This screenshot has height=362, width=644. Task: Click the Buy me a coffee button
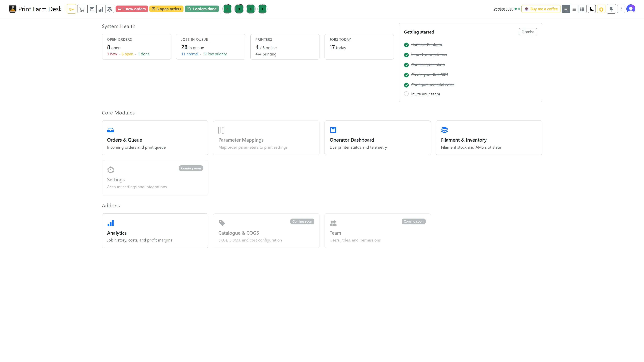tap(541, 9)
